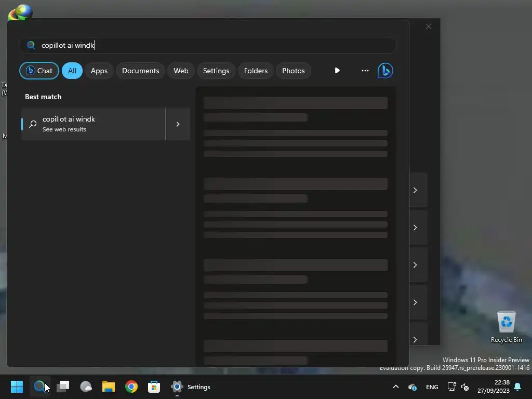Close the background window behind search
The height and width of the screenshot is (399, 532).
[429, 26]
